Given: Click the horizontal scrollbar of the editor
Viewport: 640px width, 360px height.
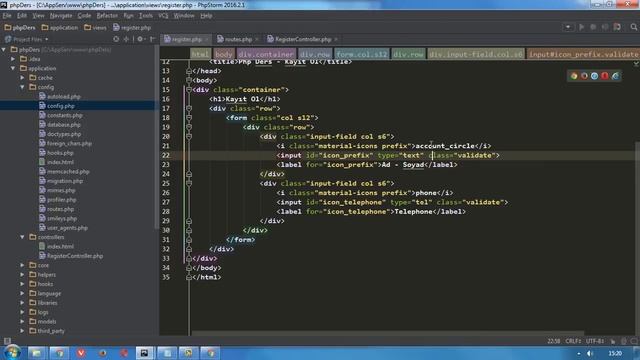Looking at the screenshot, I should click(388, 333).
